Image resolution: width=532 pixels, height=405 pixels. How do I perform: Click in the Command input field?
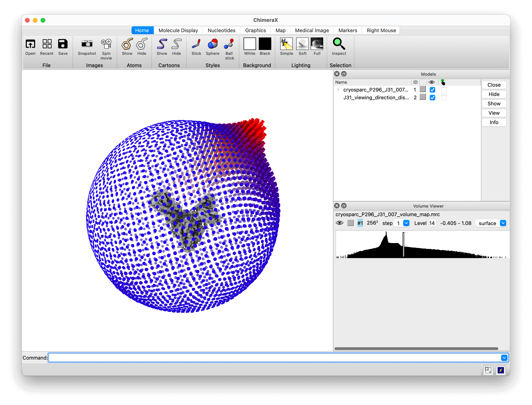[x=274, y=358]
